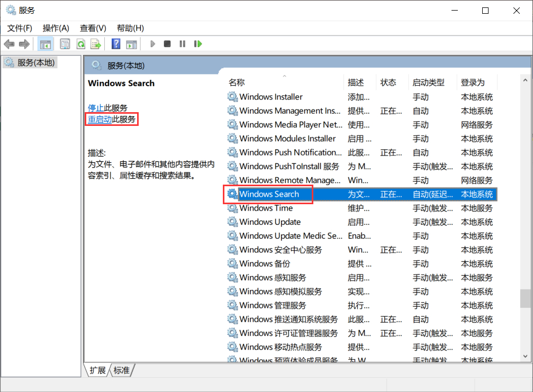Click the vertical scrollbar thumb
Viewport: 533px width, 392px height.
[525, 298]
